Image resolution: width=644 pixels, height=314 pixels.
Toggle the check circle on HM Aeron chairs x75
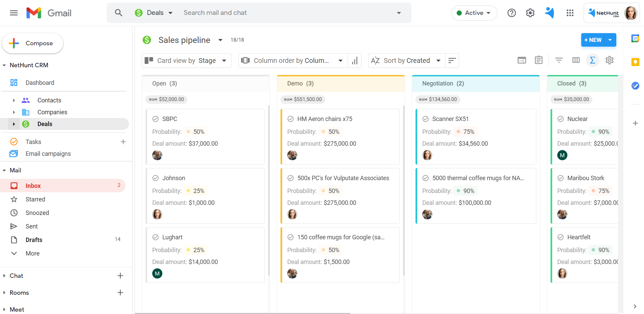[x=291, y=119]
